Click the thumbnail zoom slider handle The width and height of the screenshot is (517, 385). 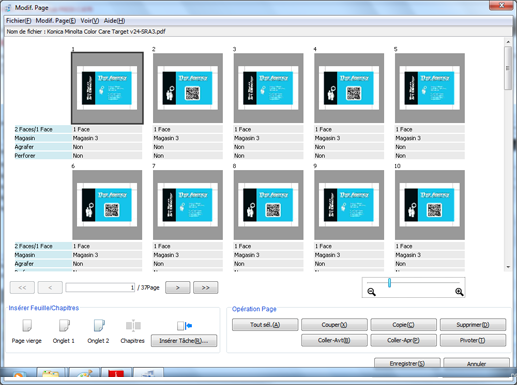point(389,283)
